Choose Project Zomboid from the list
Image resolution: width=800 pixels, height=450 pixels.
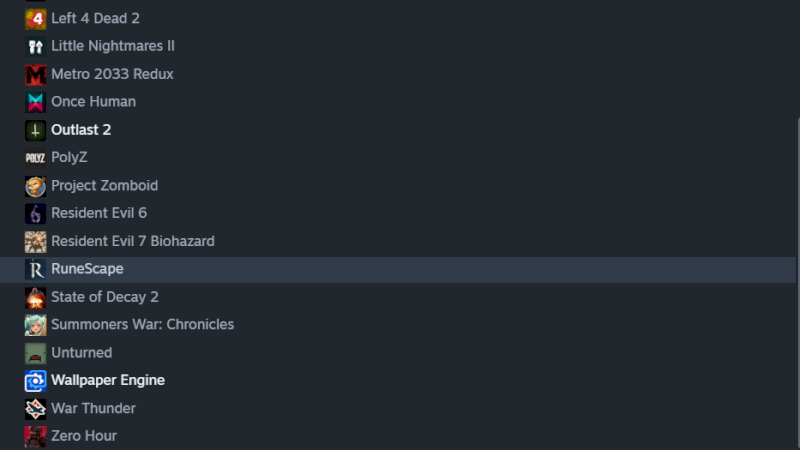[x=104, y=186]
